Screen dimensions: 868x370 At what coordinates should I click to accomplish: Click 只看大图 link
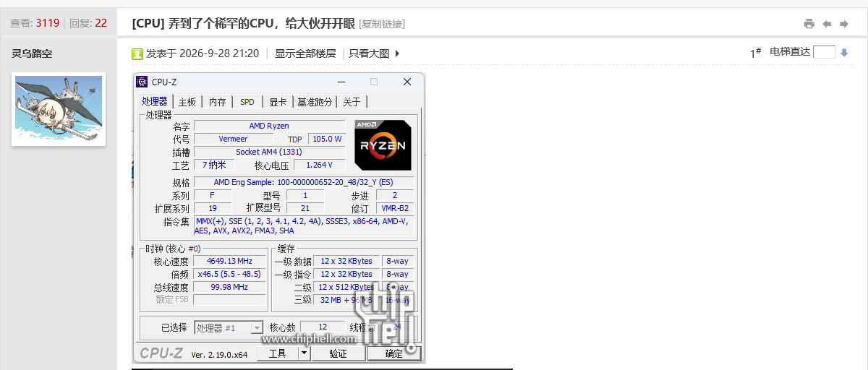pyautogui.click(x=370, y=53)
